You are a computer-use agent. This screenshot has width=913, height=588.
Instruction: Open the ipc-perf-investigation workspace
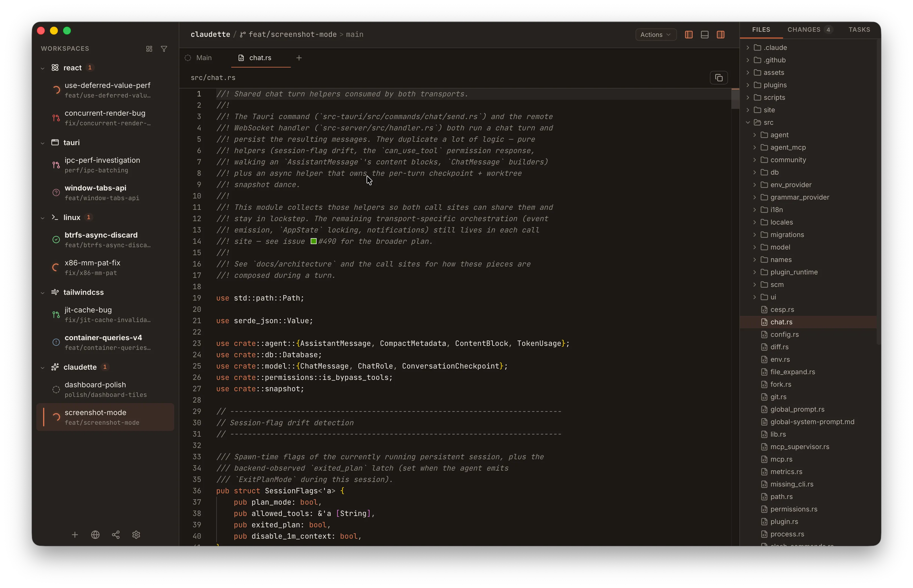pos(105,165)
